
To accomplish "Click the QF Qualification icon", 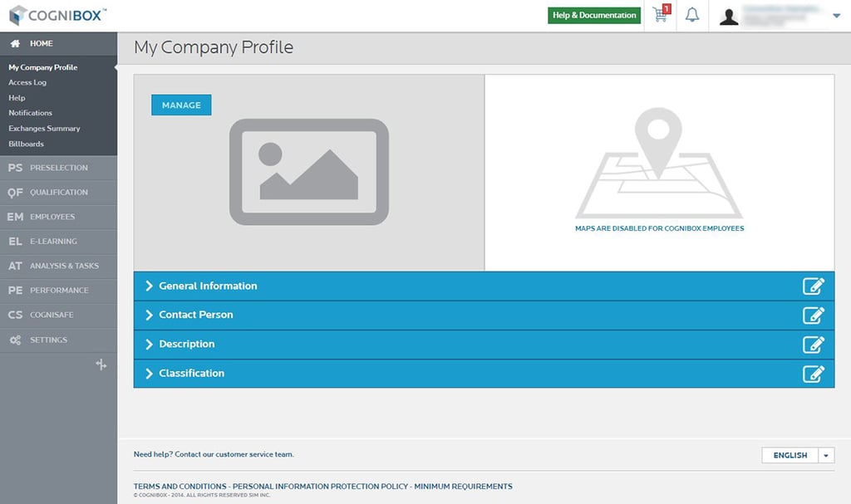I will [x=15, y=192].
